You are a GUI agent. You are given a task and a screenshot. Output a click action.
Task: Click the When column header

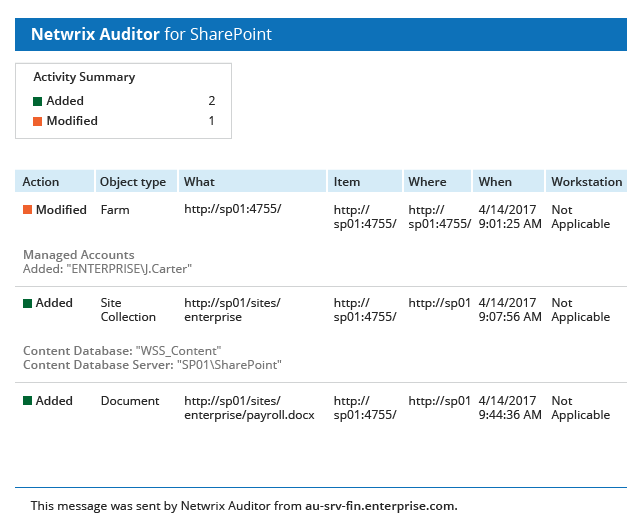pos(495,182)
